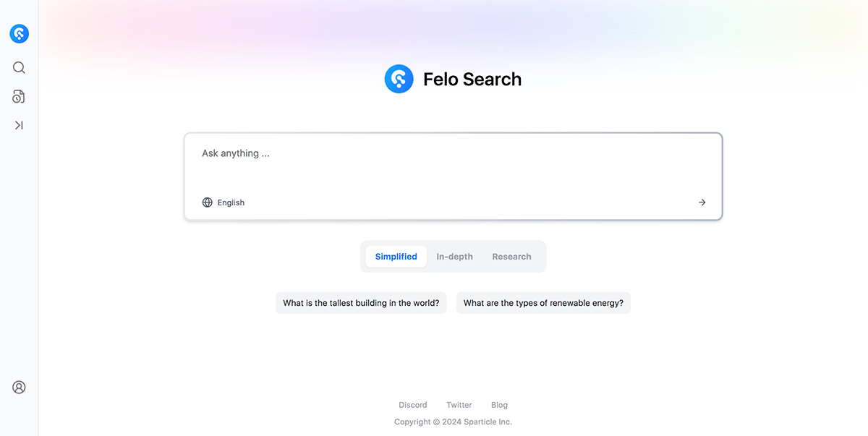
Task: Open the user account profile icon
Action: (19, 388)
